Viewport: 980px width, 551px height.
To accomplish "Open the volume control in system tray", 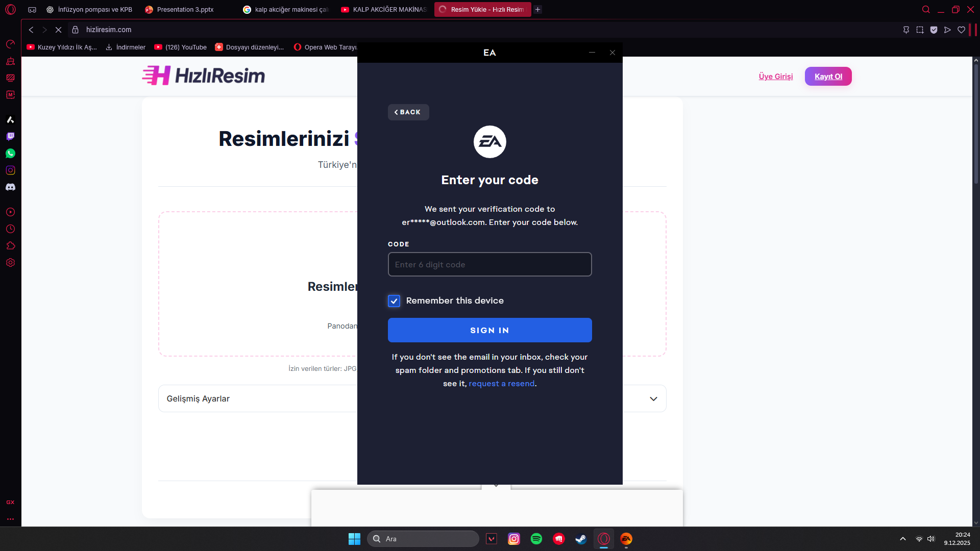I will (931, 539).
